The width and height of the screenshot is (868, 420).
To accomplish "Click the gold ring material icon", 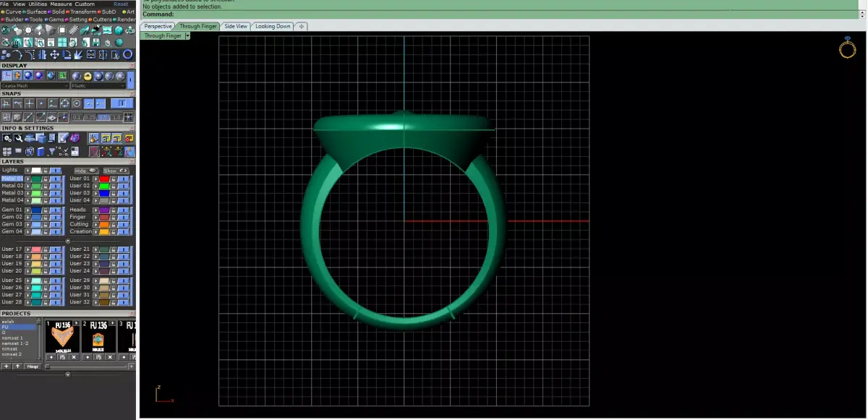I will click(x=88, y=77).
